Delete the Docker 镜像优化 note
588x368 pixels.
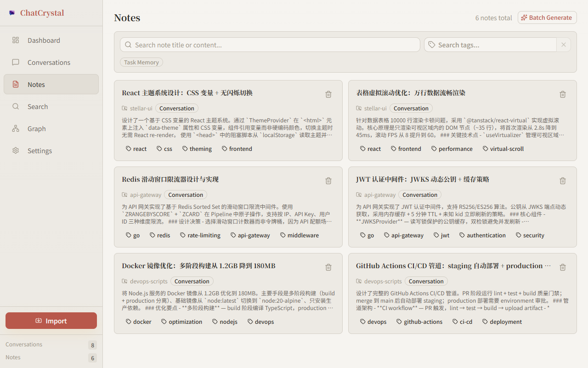coord(328,267)
